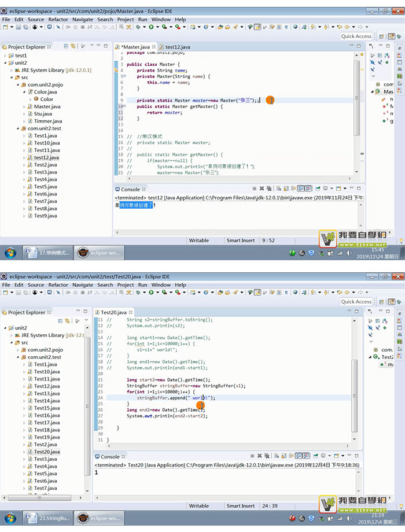Toggle Show Console on stdout change in Test20 console

click(299, 456)
